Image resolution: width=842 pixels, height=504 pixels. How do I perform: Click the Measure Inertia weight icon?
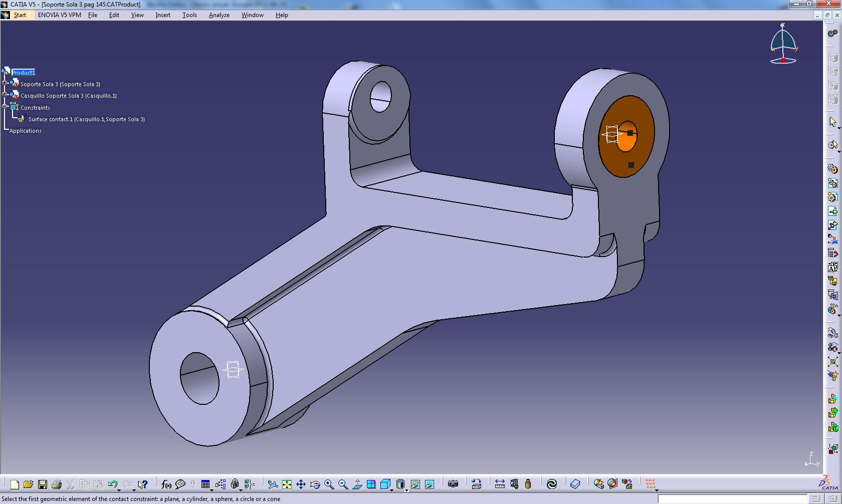coord(528,484)
